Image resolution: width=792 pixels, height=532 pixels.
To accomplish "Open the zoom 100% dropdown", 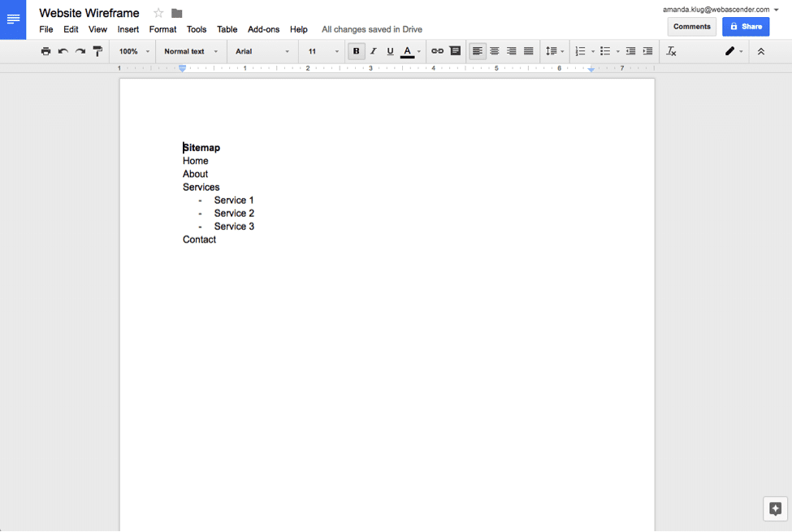I will [x=134, y=51].
